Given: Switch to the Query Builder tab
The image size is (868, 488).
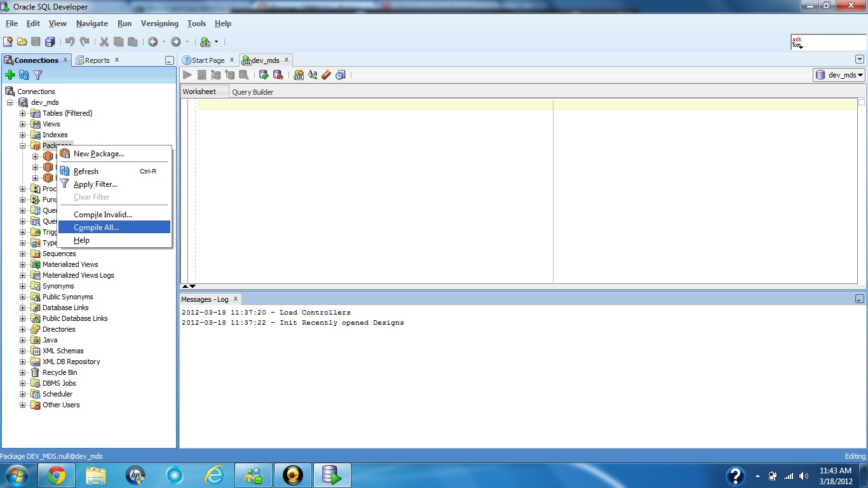Looking at the screenshot, I should (x=252, y=92).
